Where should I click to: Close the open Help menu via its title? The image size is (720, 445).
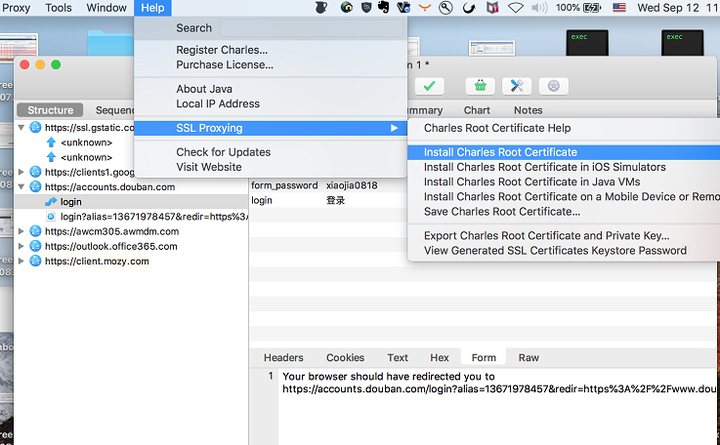(x=152, y=7)
